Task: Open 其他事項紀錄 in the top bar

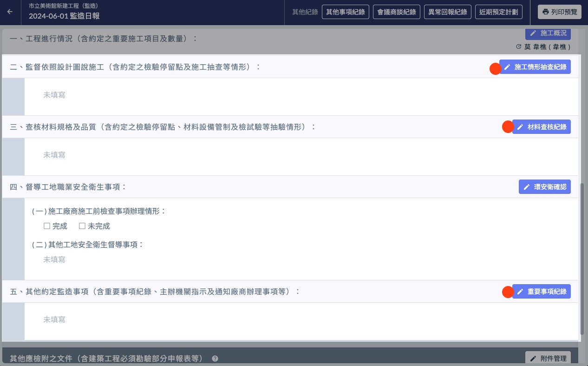Action: coord(345,12)
